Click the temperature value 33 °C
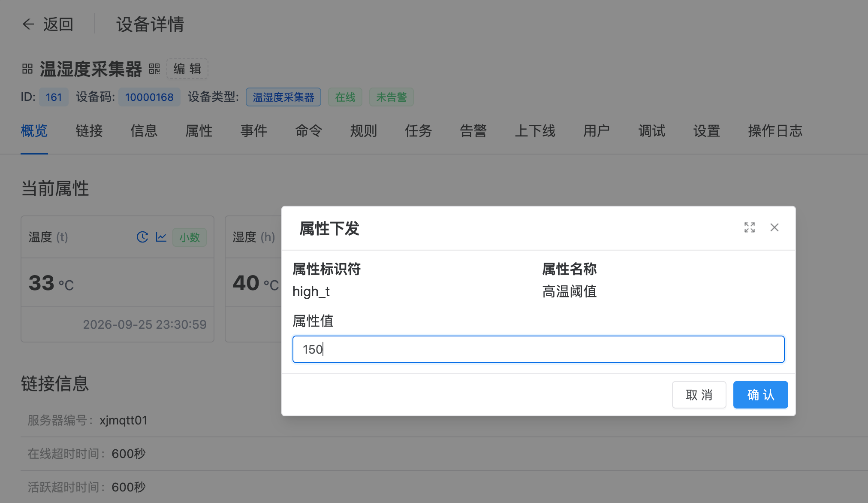 [x=51, y=283]
